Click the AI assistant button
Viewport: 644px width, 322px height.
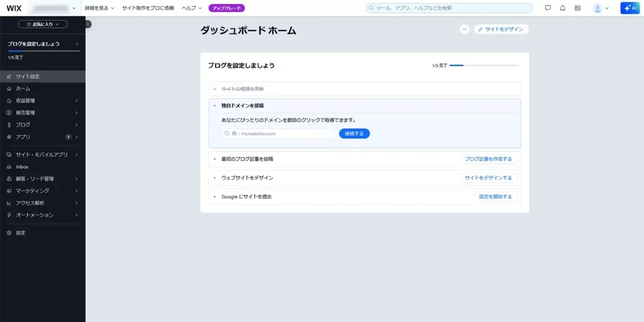[x=630, y=8]
